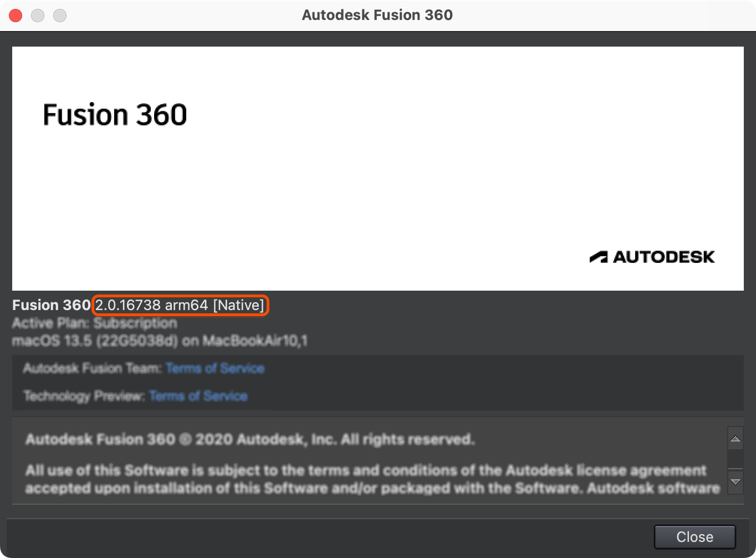Click the Active Plan: Subscription text
Image resolution: width=756 pixels, height=558 pixels.
94,323
